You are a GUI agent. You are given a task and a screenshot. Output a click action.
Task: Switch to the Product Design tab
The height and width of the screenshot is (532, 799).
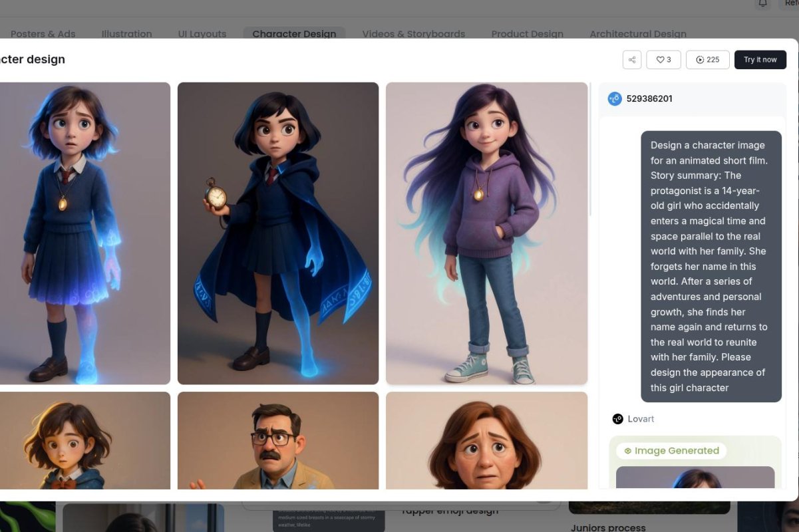click(527, 34)
